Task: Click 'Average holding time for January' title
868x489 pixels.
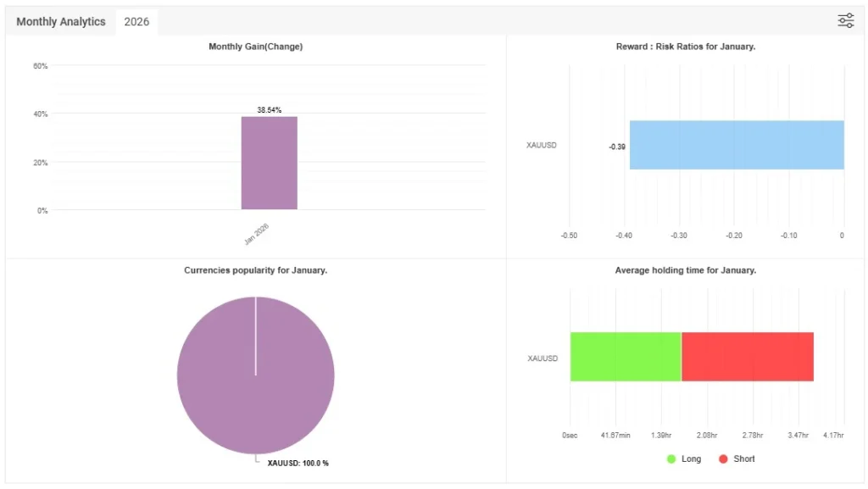Action: (685, 270)
